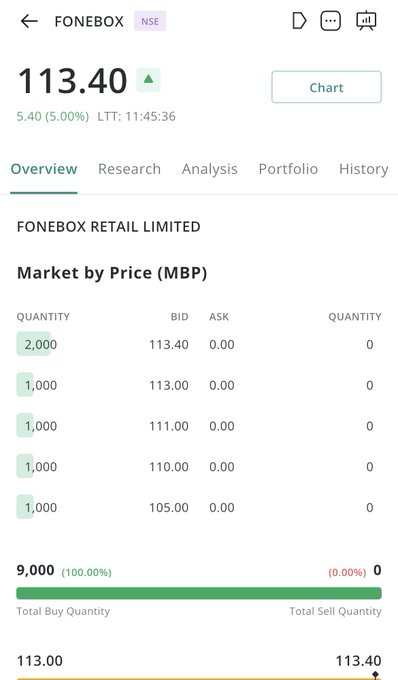The height and width of the screenshot is (680, 398).
Task: Tap the Market by Price (MBP) heading
Action: coord(112,273)
